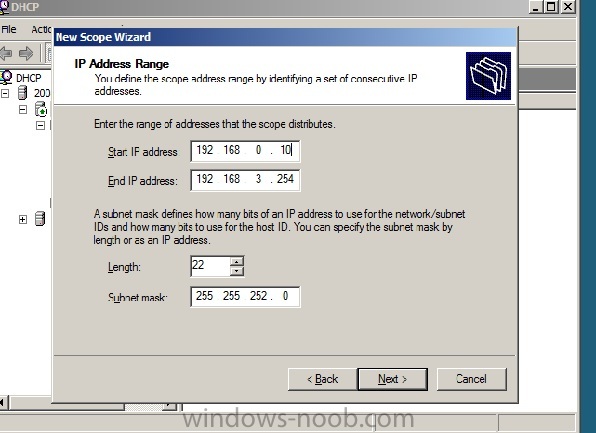Click in the Subnet mask field
The image size is (596, 433).
[245, 297]
